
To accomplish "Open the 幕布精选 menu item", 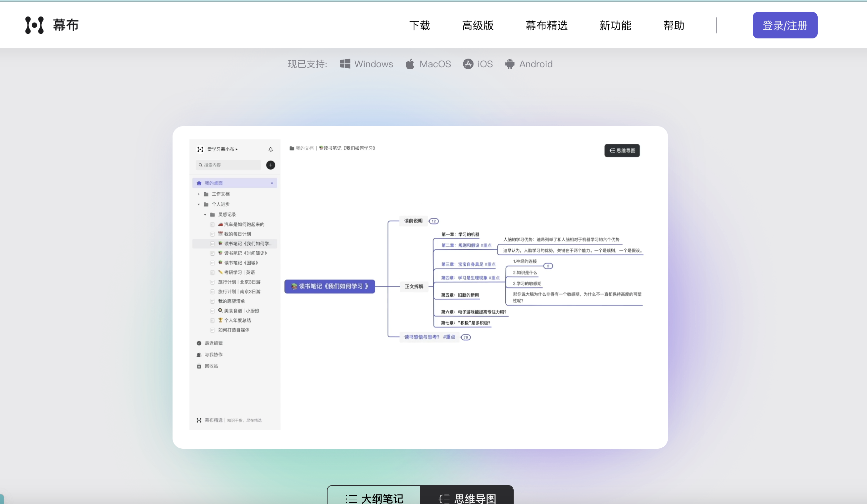I will [x=546, y=25].
